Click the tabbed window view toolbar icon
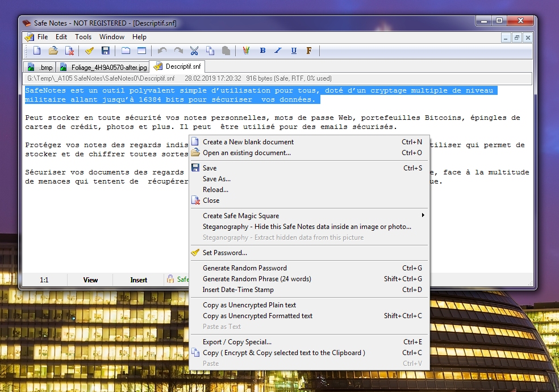This screenshot has width=559, height=392. (126, 51)
